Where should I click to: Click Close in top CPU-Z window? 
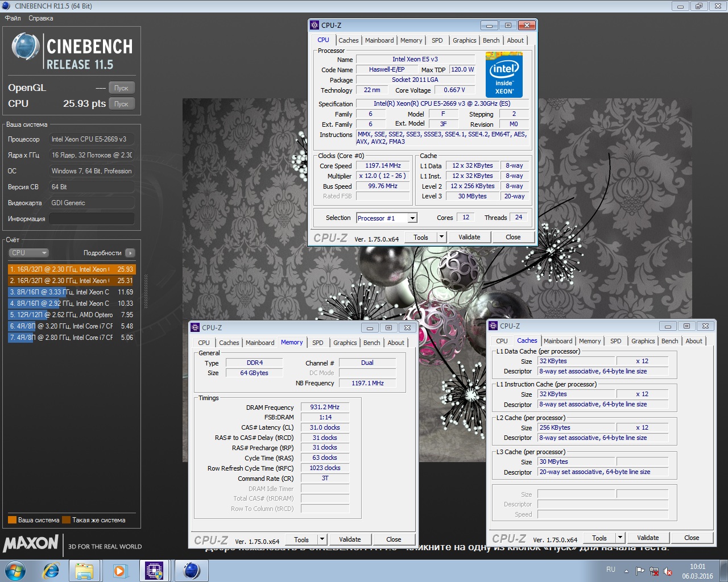coord(513,238)
